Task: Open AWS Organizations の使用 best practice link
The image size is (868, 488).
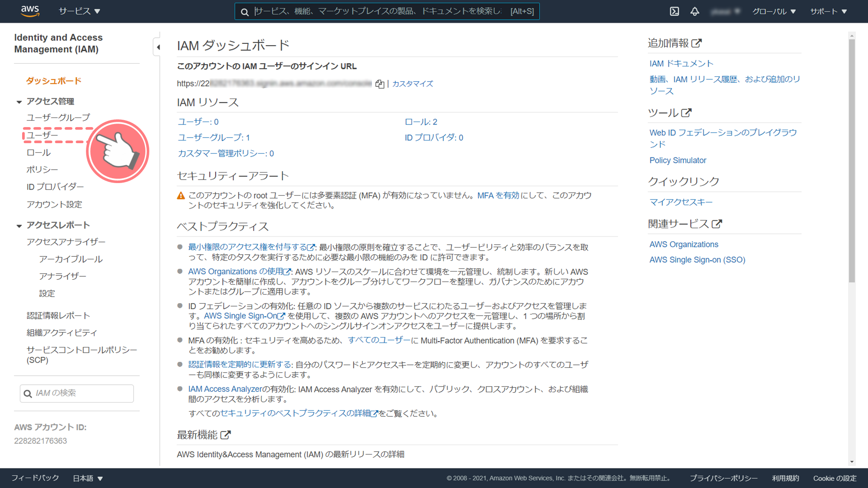Action: [x=239, y=272]
